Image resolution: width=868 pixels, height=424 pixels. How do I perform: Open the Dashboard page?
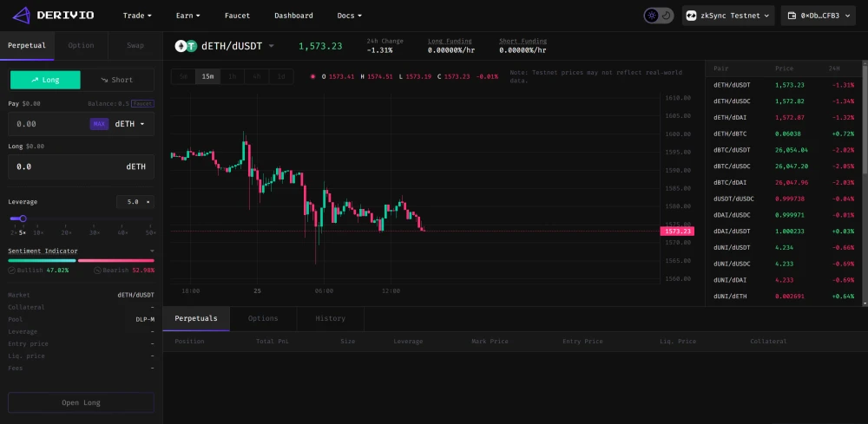(293, 16)
